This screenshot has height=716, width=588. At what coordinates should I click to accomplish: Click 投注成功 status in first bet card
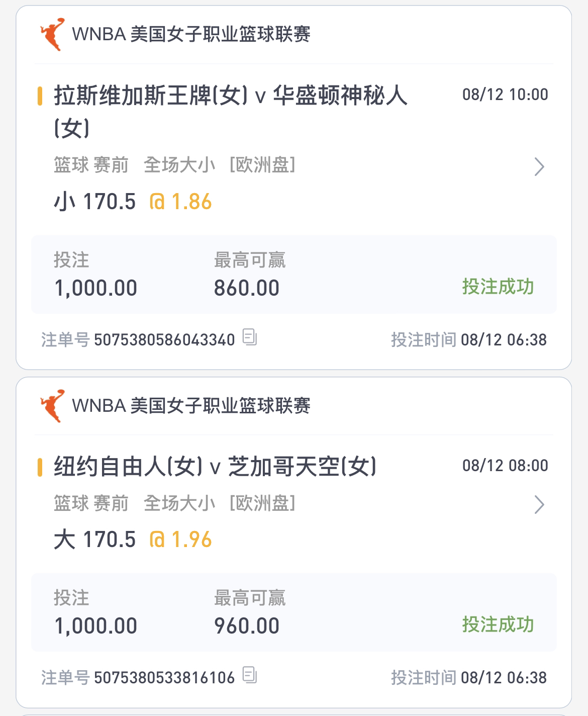point(498,287)
